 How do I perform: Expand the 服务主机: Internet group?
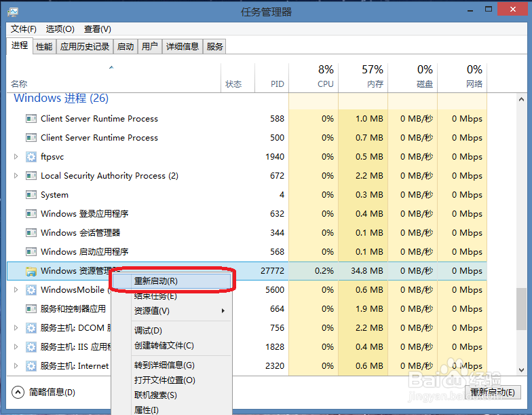click(16, 365)
